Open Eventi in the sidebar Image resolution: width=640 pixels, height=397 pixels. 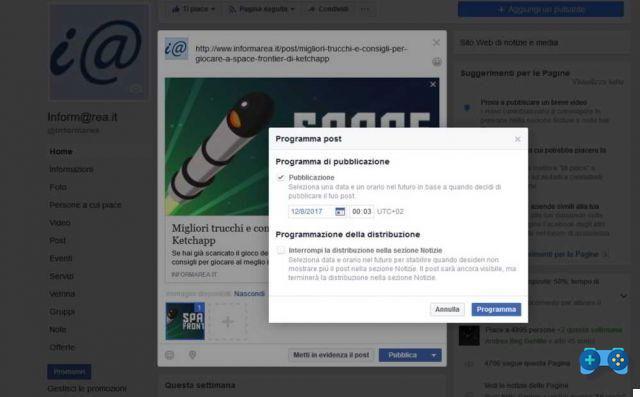pyautogui.click(x=61, y=259)
